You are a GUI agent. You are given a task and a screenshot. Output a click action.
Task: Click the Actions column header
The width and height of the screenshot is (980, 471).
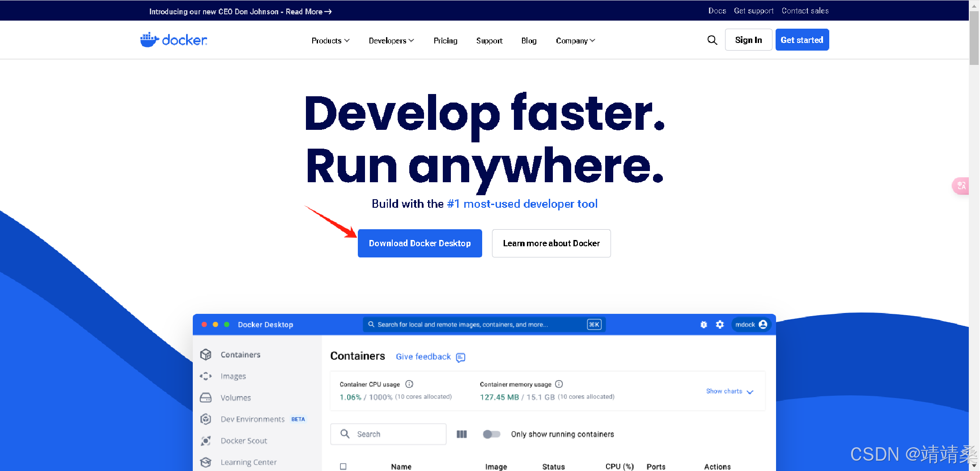click(717, 467)
